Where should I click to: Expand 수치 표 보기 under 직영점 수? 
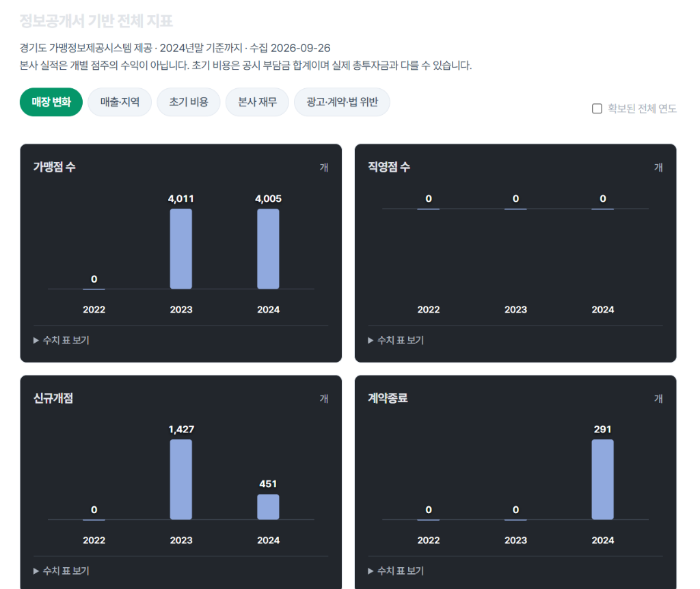click(396, 341)
